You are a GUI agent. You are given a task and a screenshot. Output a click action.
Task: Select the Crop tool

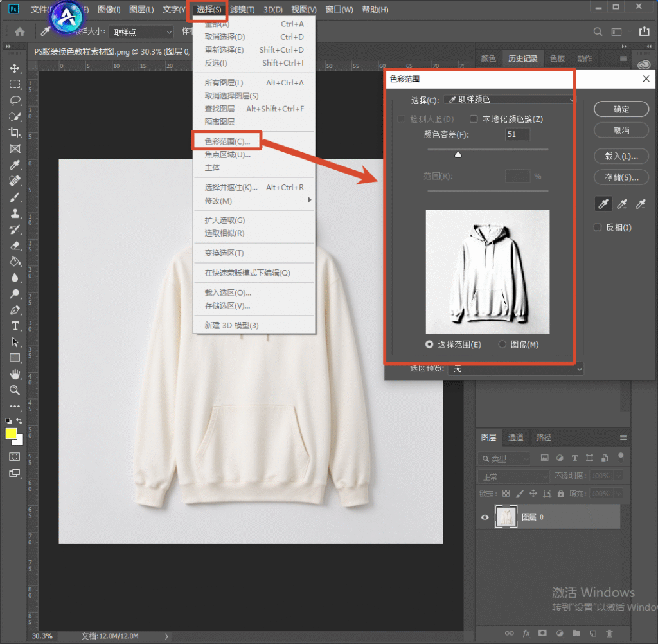point(15,132)
